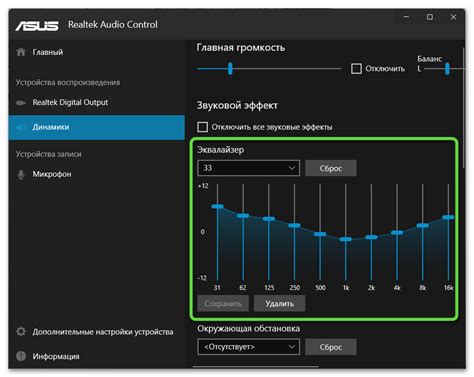The height and width of the screenshot is (377, 474).
Task: Click the Удалить button
Action: (x=279, y=303)
